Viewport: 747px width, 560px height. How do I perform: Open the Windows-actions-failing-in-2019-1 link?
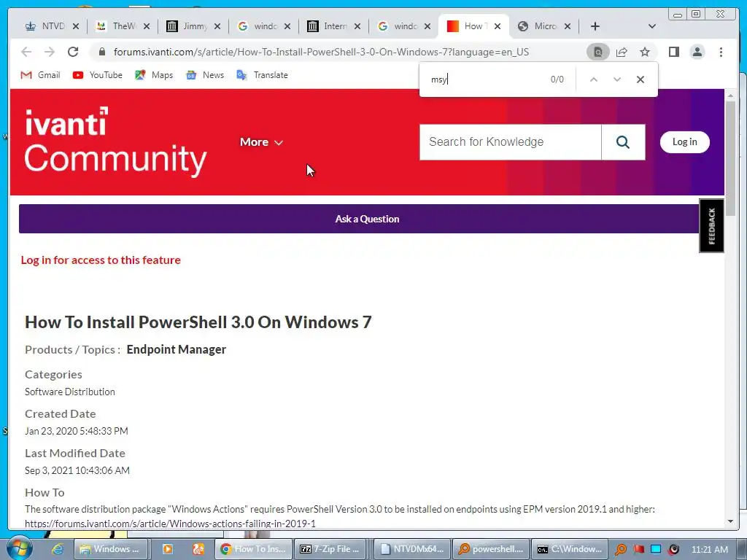[170, 524]
